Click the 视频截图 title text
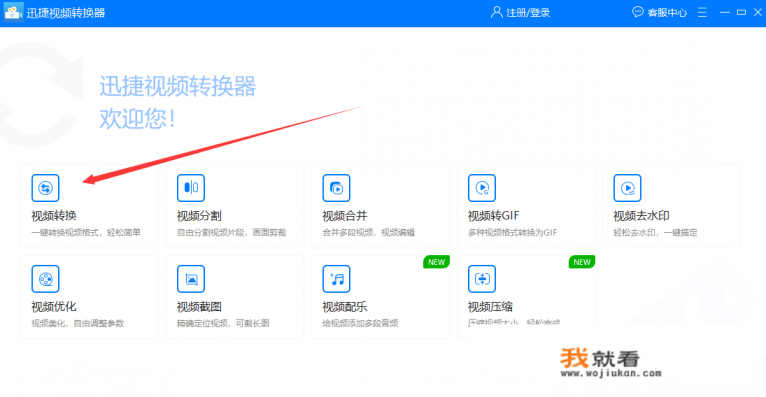The width and height of the screenshot is (766, 397). pyautogui.click(x=199, y=307)
